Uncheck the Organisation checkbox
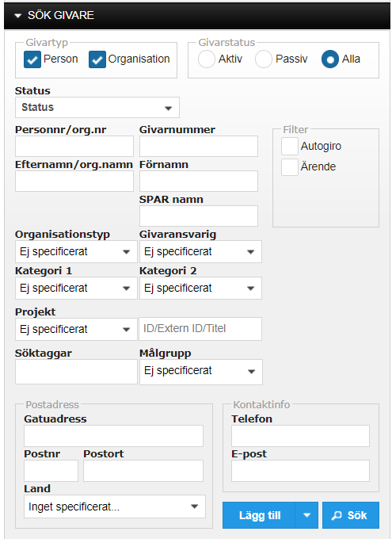Screen dimensions: 392x539 tap(97, 59)
